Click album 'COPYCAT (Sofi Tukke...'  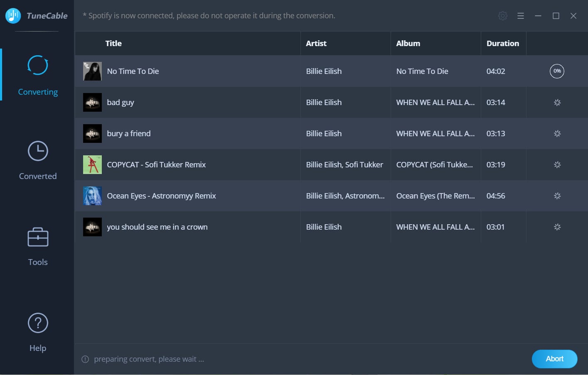(435, 164)
